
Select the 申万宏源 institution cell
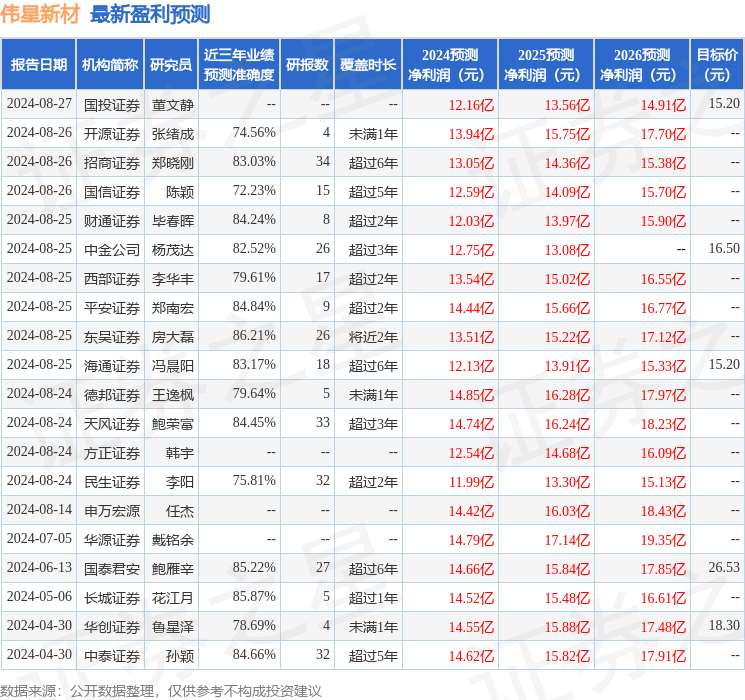pos(112,511)
